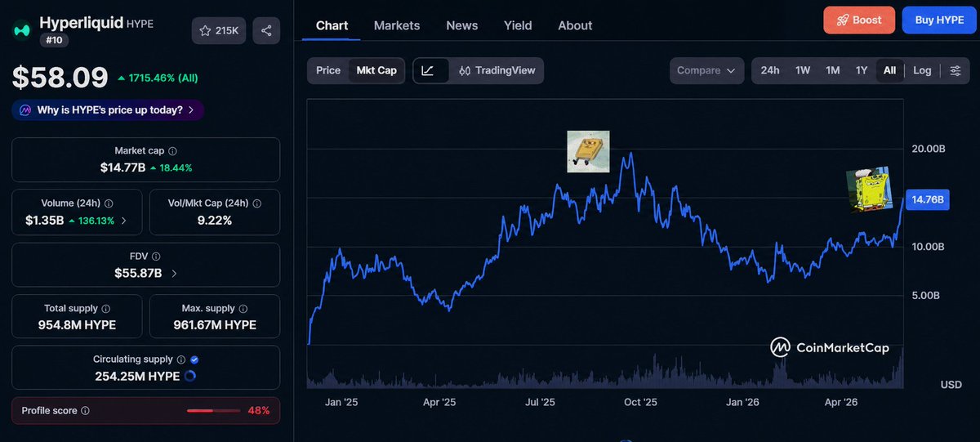This screenshot has height=442, width=980.
Task: Click the 14.76B current value label
Action: click(x=927, y=199)
